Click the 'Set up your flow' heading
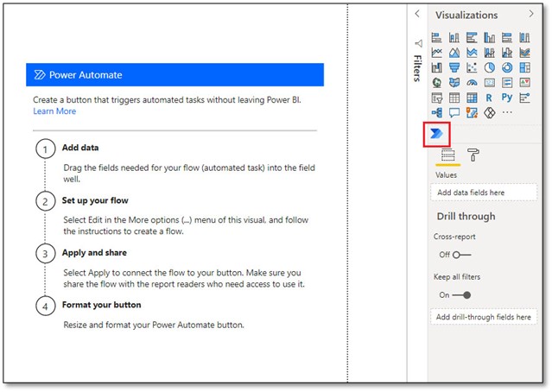The height and width of the screenshot is (392, 552). [x=95, y=200]
